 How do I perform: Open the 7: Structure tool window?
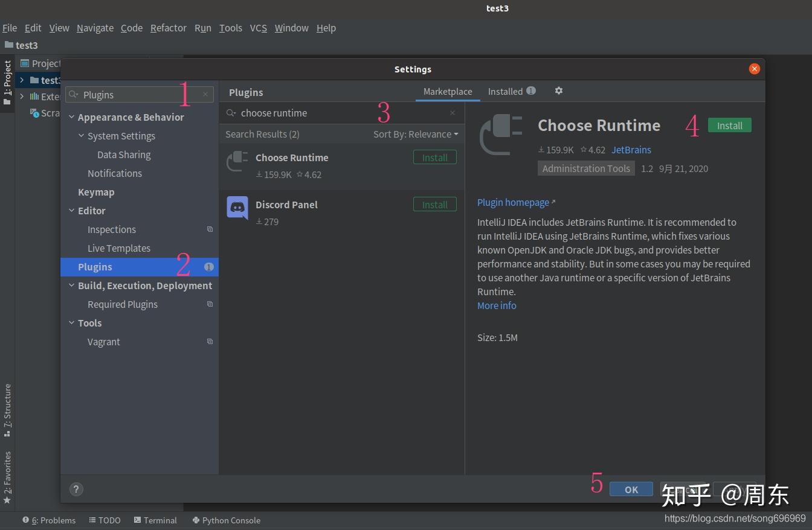point(7,410)
